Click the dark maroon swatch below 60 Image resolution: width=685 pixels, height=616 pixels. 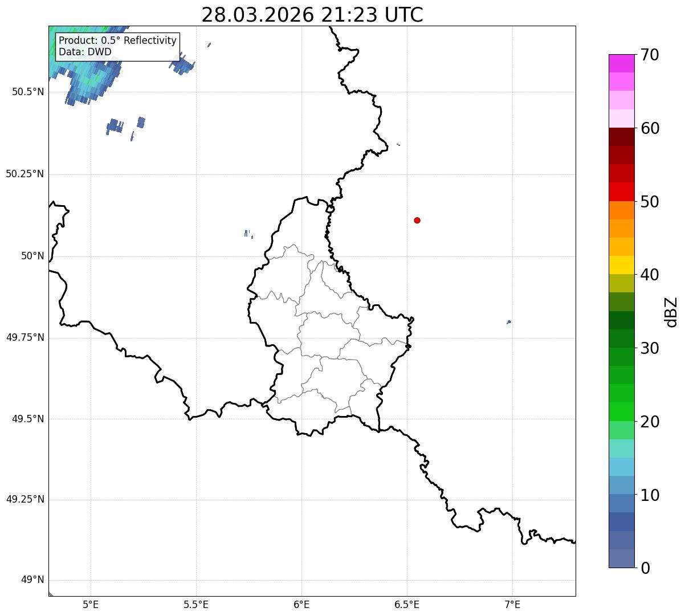click(622, 137)
